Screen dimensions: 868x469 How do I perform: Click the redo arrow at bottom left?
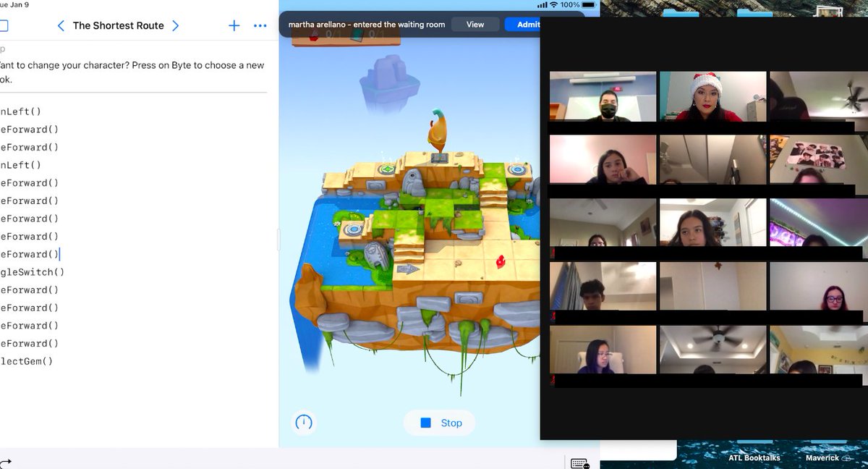click(x=6, y=463)
